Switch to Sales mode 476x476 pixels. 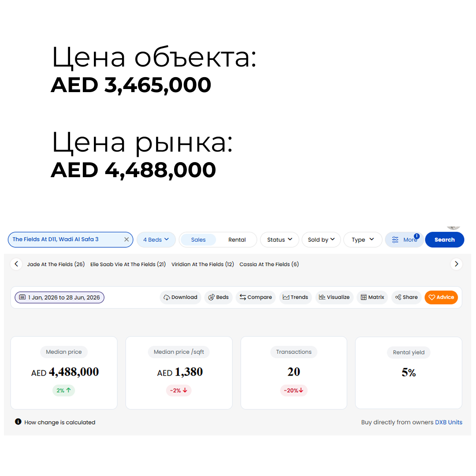tap(198, 239)
